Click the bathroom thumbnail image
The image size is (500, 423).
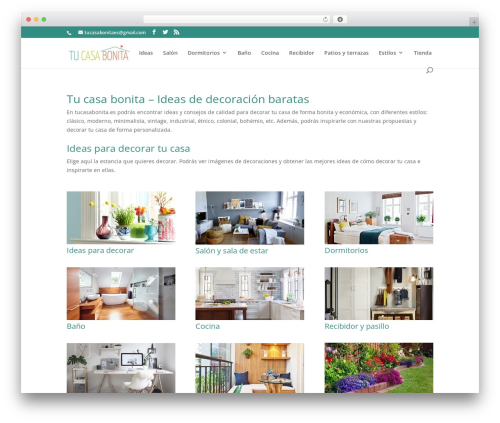(x=121, y=293)
